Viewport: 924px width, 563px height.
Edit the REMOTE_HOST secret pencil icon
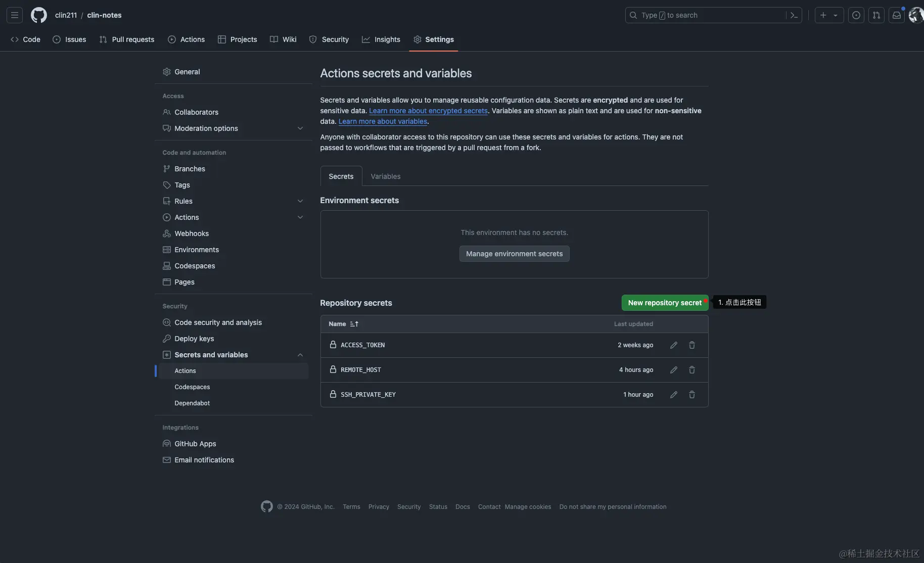[x=674, y=370]
